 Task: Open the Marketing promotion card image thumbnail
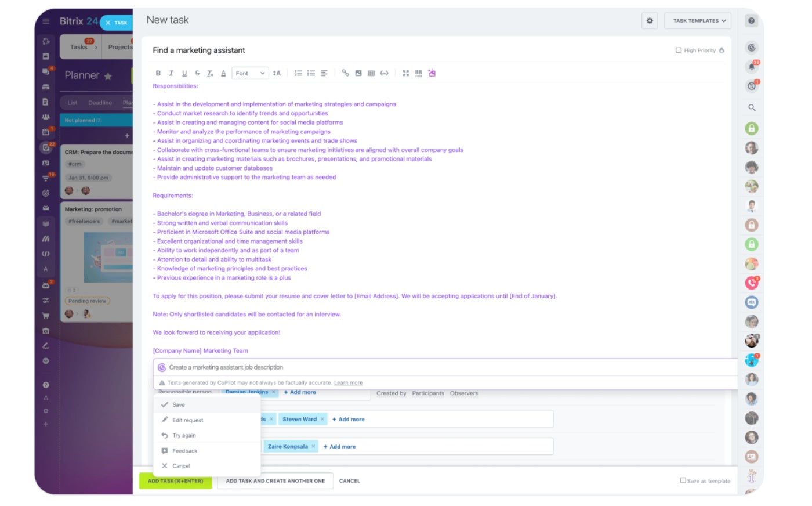coord(108,257)
